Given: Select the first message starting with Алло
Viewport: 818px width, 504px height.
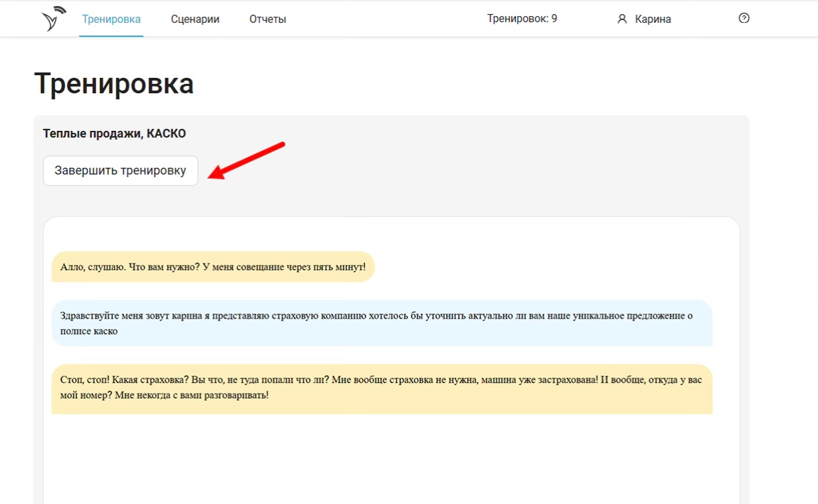Looking at the screenshot, I should coord(213,267).
